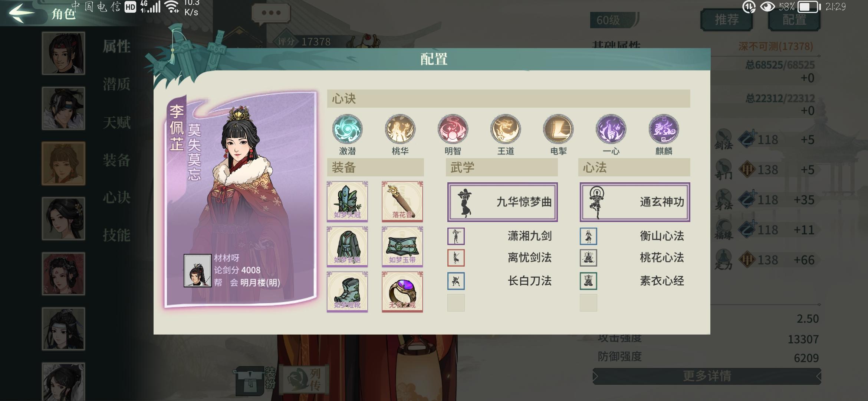
Task: Open the 落花音 weapon equipment slot
Action: point(402,202)
